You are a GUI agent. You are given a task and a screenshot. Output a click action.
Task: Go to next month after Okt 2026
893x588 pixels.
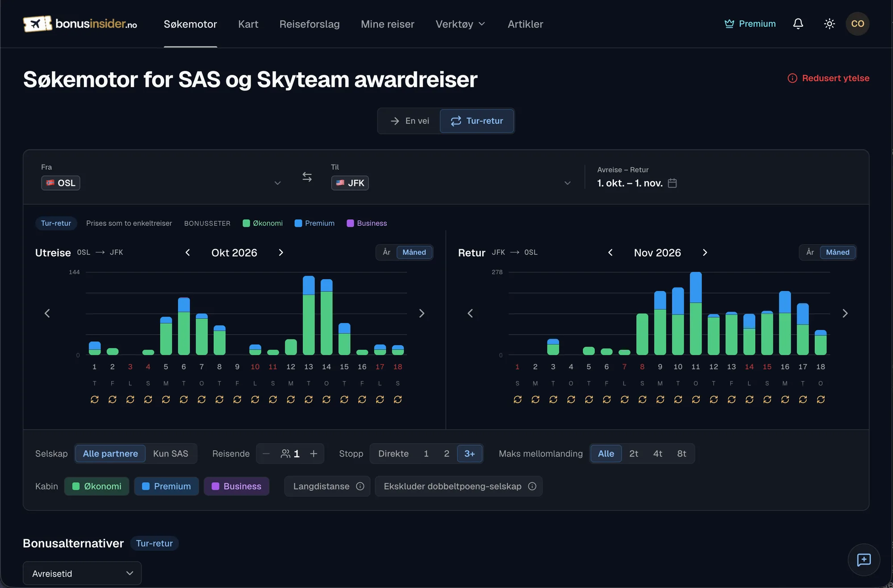(x=281, y=253)
